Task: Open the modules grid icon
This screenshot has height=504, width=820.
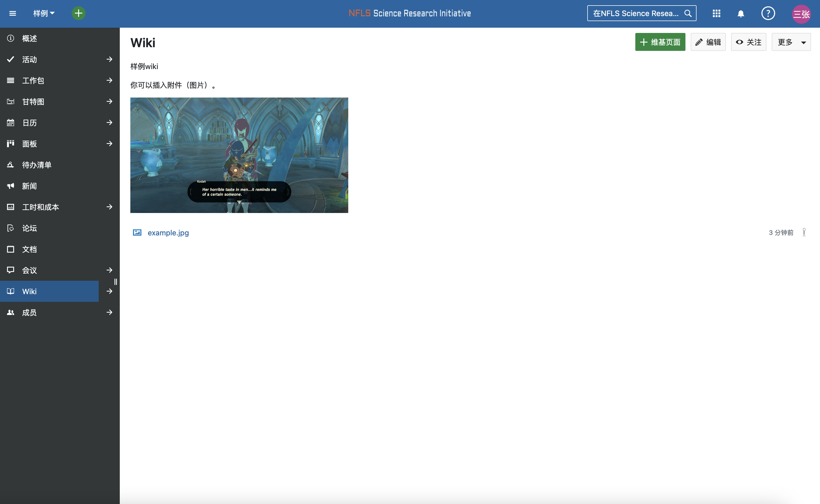Action: 716,13
